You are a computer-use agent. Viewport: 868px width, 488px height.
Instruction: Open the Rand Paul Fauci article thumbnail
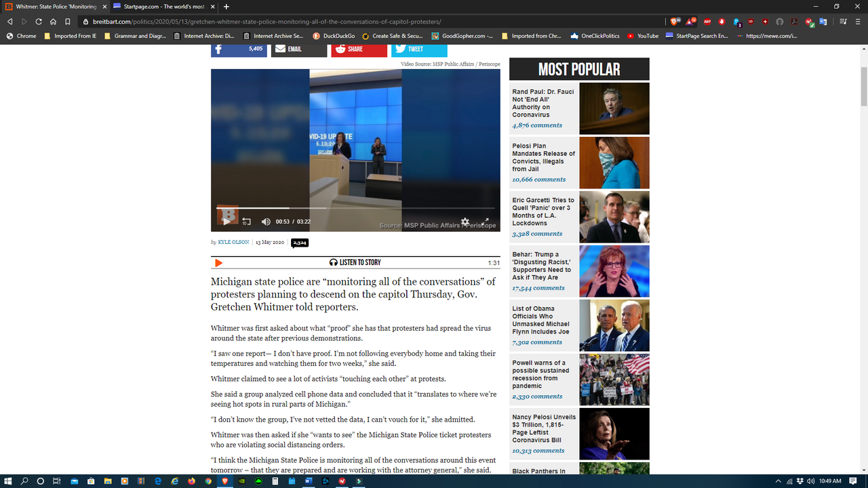614,108
